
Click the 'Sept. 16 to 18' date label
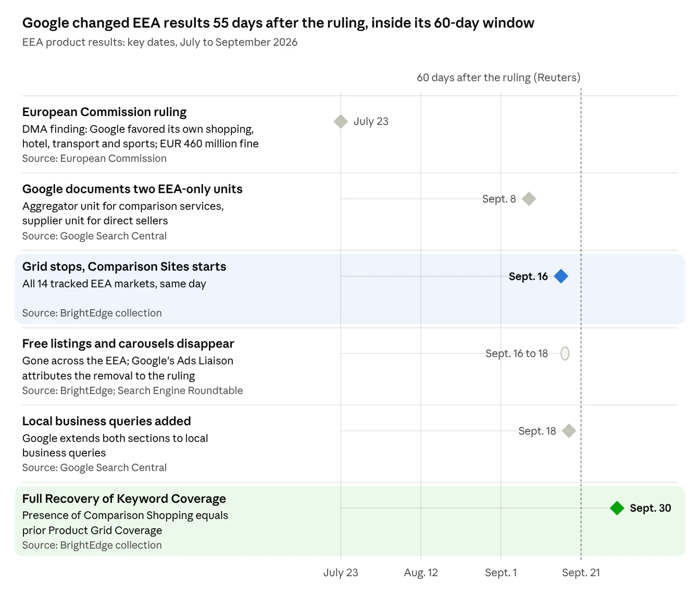click(x=517, y=353)
